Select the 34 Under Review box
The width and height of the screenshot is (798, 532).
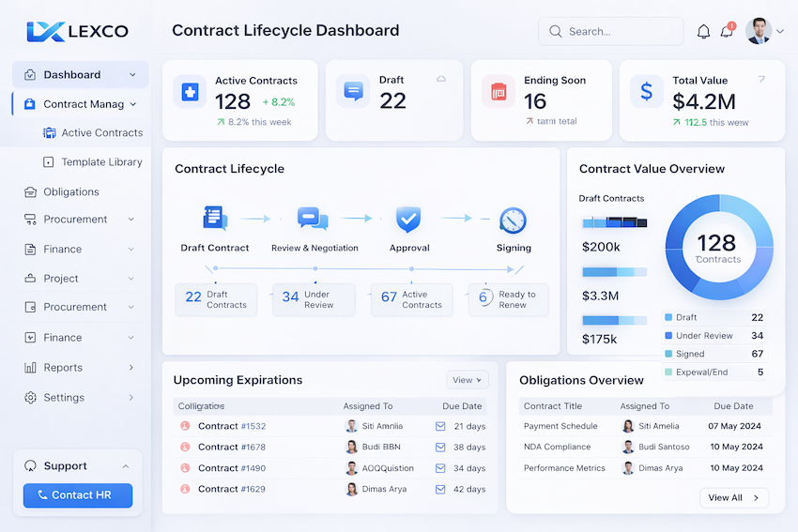(314, 300)
